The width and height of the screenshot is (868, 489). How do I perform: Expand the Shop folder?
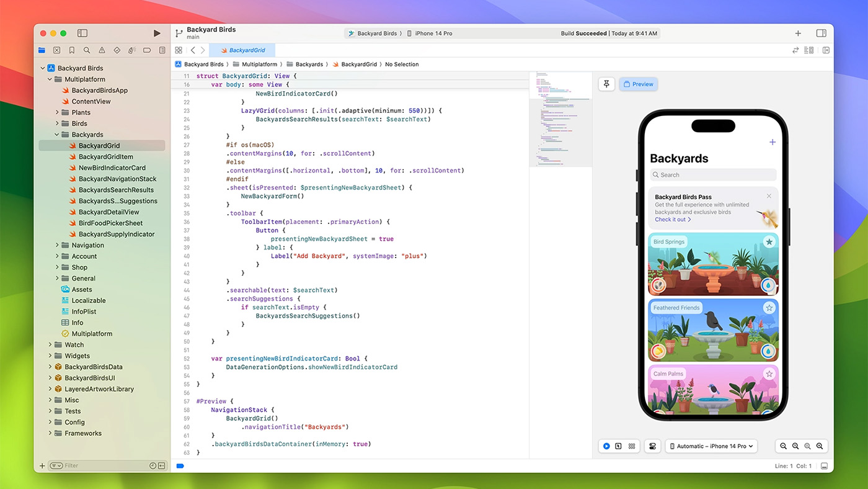pos(57,267)
